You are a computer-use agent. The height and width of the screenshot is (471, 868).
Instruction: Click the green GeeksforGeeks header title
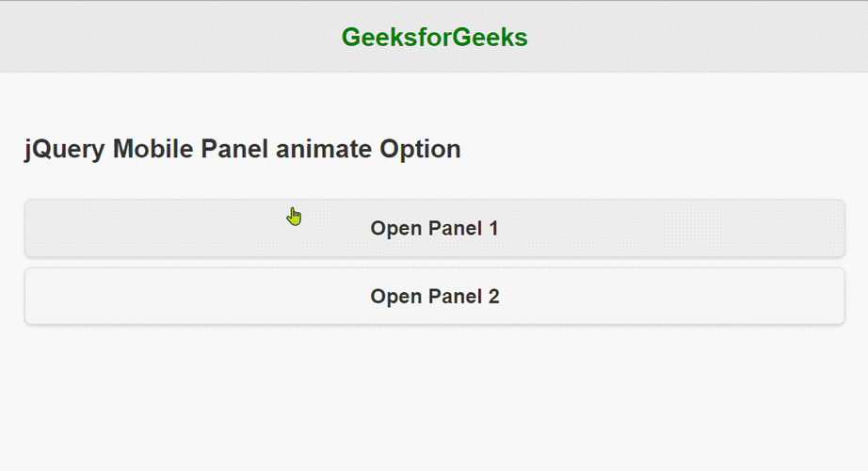click(x=435, y=38)
